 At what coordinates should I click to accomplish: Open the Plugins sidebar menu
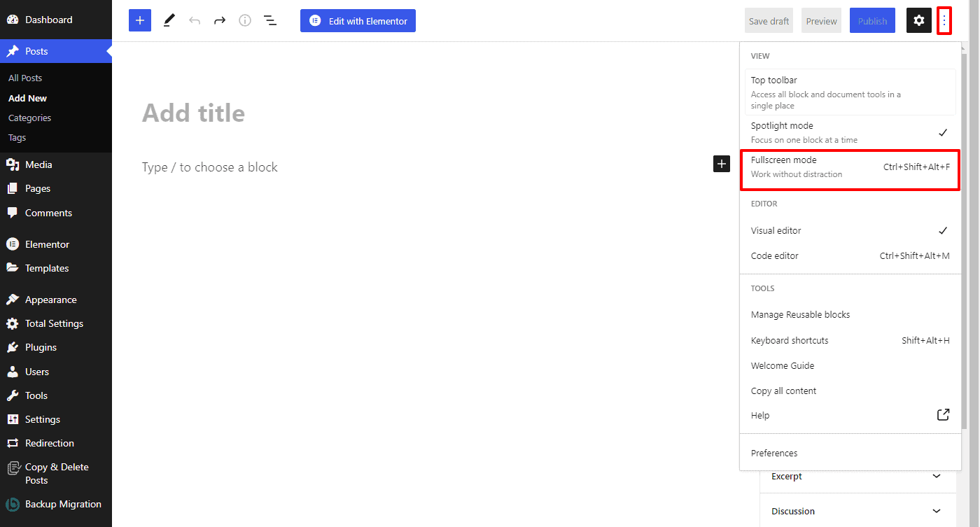coord(41,347)
